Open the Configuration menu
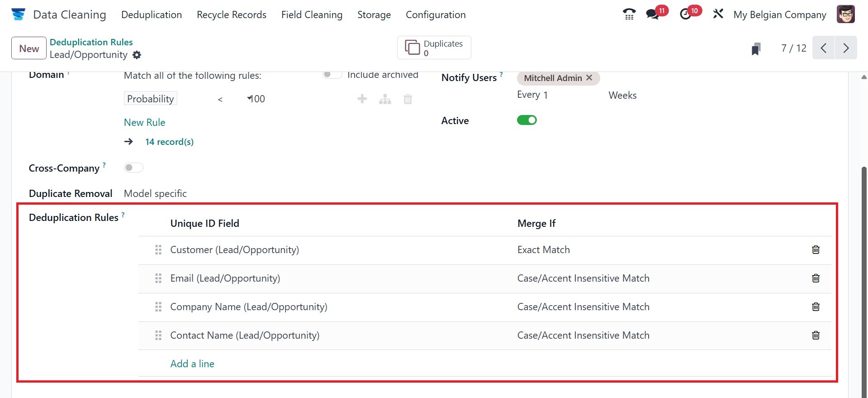Screen dimensions: 868x398 point(436,14)
